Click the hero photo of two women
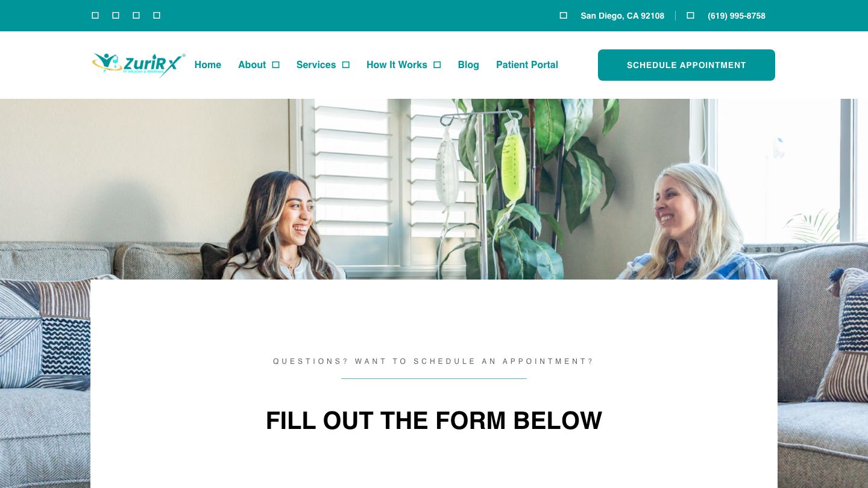This screenshot has height=488, width=868. click(434, 189)
